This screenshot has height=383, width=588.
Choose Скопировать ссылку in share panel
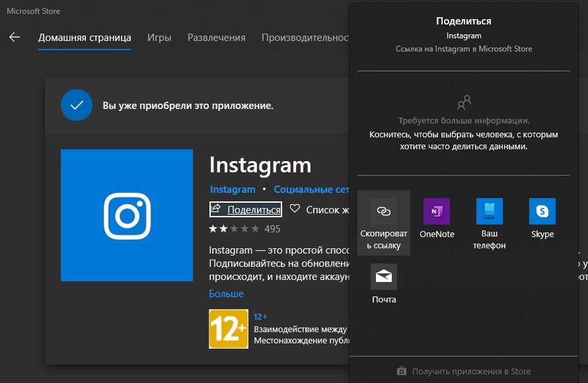pos(384,223)
